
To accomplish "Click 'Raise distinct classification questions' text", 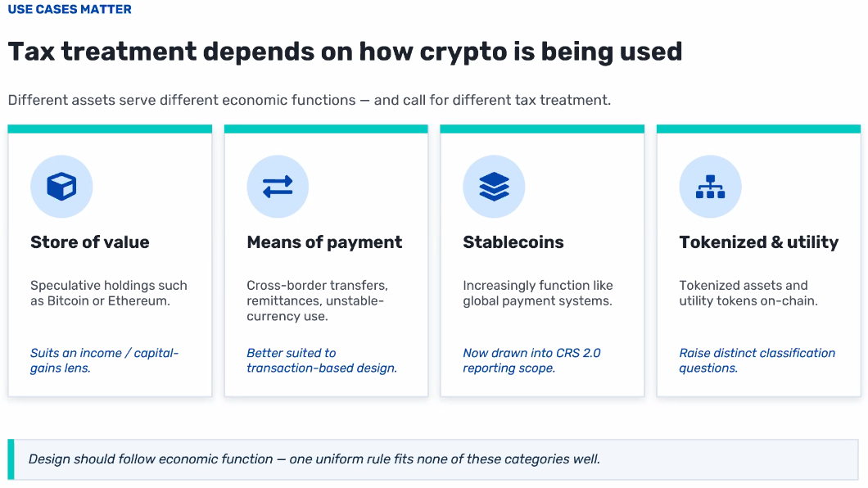I will click(x=757, y=361).
